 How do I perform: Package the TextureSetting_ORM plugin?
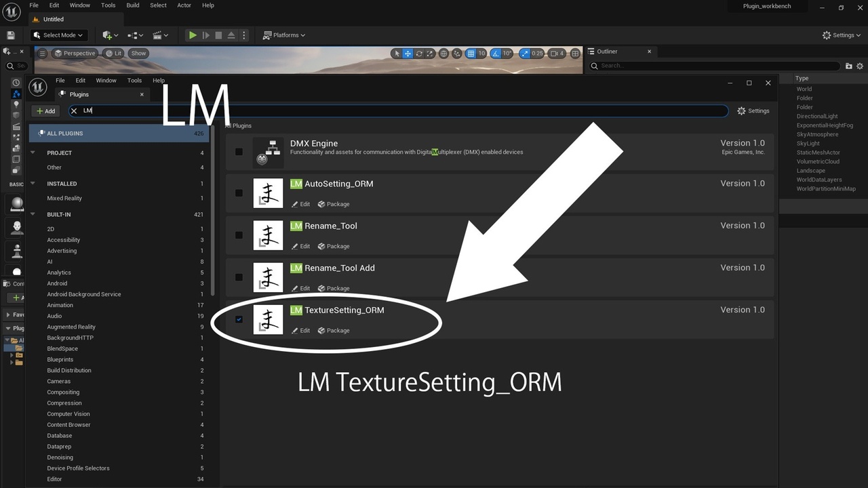334,331
